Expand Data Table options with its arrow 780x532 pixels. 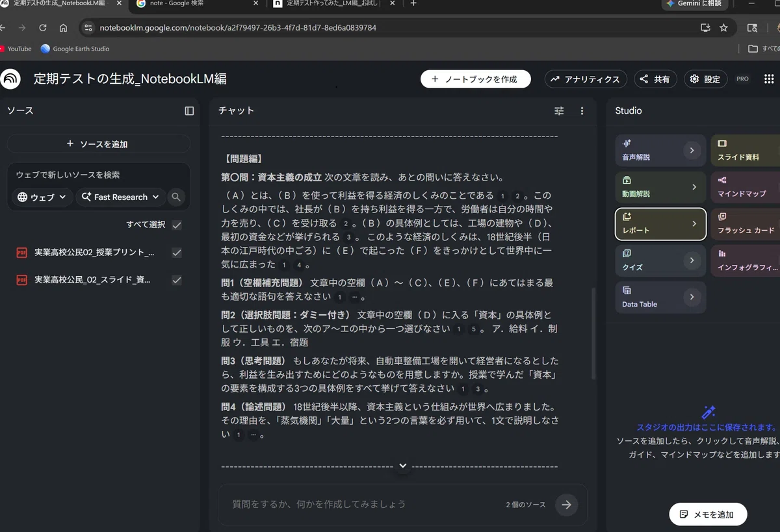pyautogui.click(x=692, y=298)
